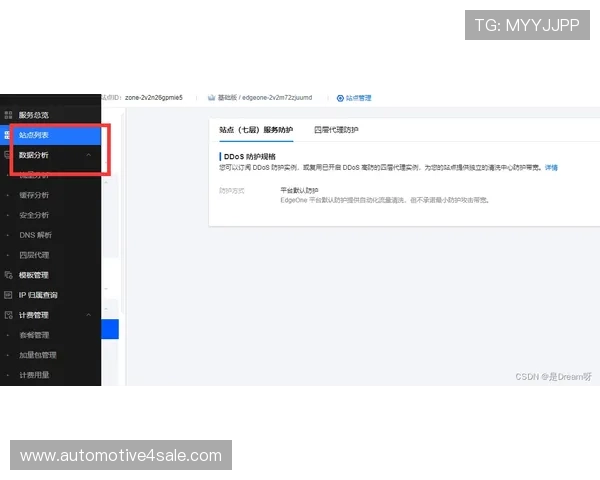Click the 模板管理 sidebar icon
Viewport: 600px width, 480px height.
pyautogui.click(x=8, y=275)
